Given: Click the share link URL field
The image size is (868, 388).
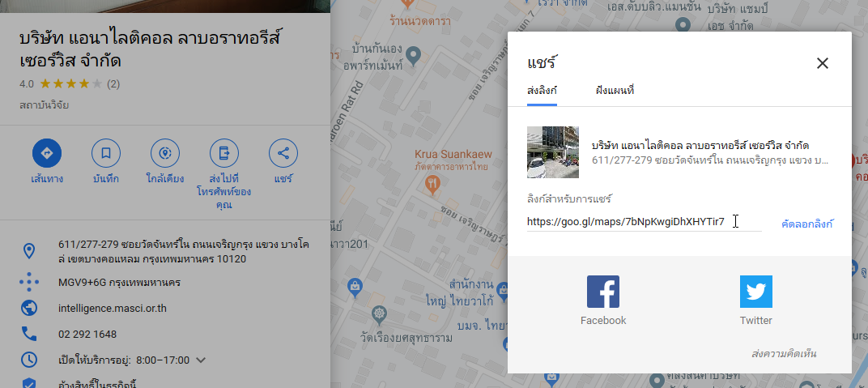Looking at the screenshot, I should pos(644,222).
